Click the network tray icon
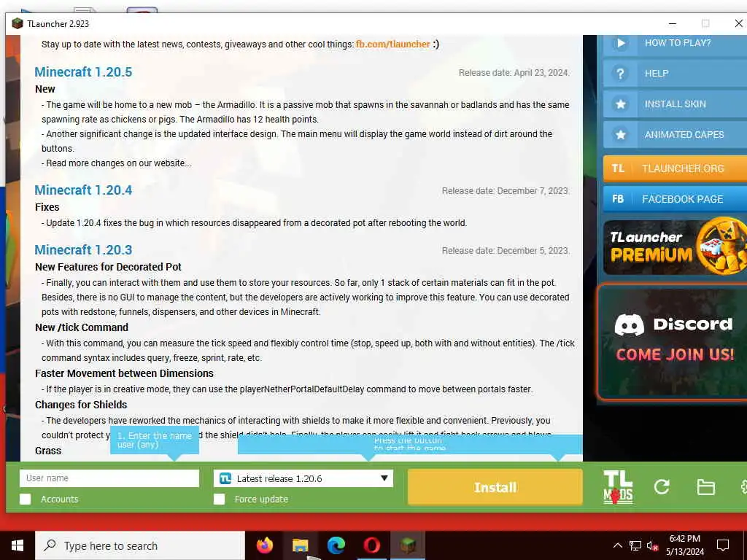 pyautogui.click(x=635, y=545)
